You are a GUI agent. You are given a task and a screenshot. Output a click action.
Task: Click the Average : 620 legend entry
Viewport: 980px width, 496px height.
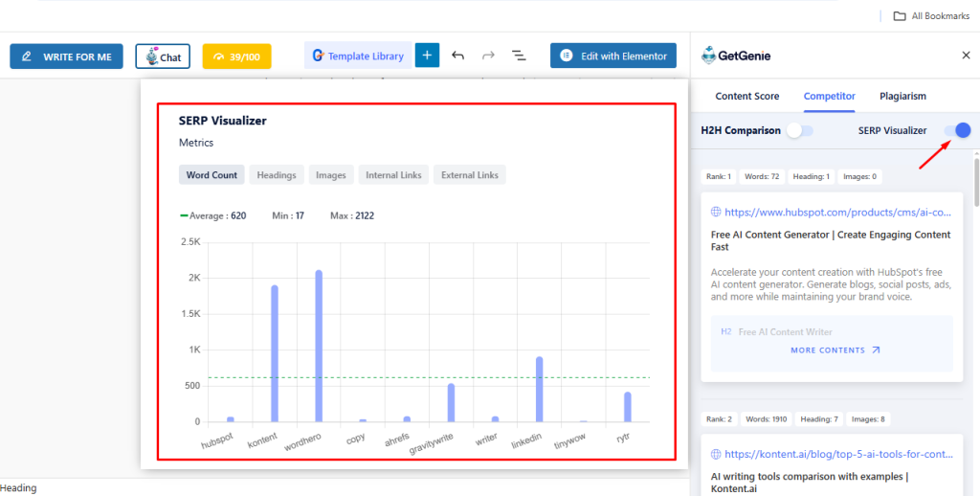[x=212, y=215]
